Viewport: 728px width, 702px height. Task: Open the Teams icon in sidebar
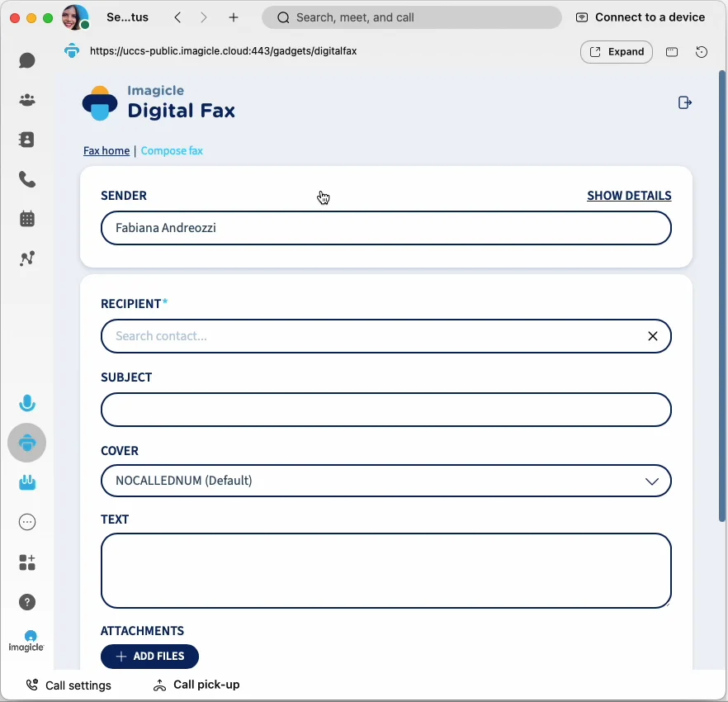27,100
